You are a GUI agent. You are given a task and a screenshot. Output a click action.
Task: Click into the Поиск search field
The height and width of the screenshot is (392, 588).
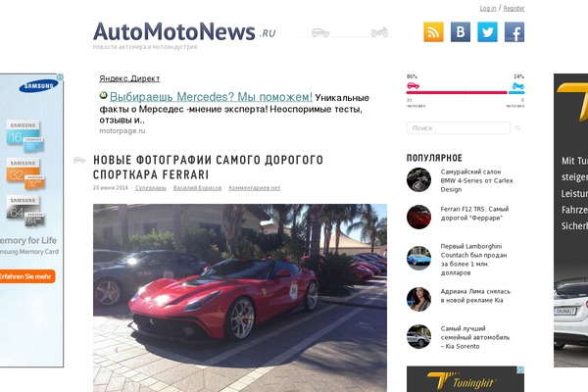pos(459,128)
